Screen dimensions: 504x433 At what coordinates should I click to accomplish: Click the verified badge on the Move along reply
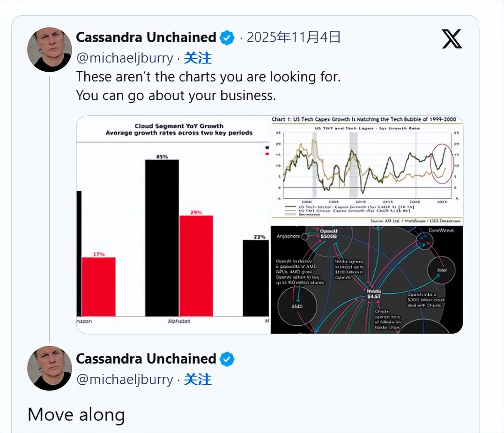pyautogui.click(x=227, y=359)
